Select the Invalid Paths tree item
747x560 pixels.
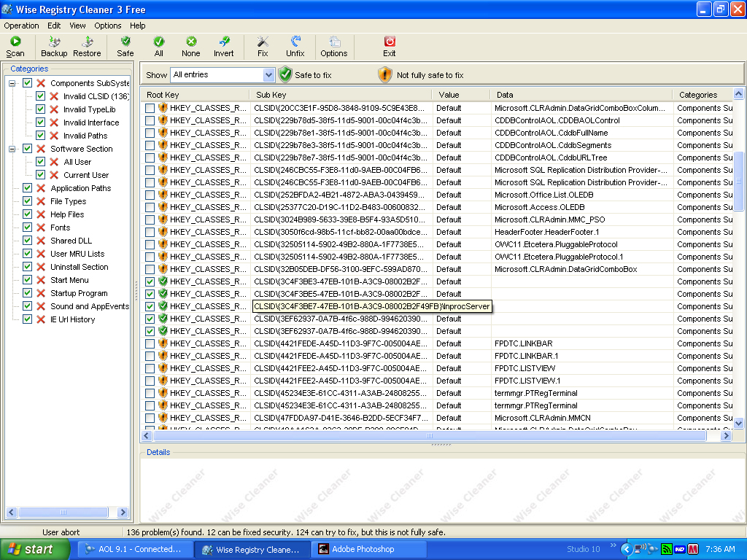click(85, 136)
